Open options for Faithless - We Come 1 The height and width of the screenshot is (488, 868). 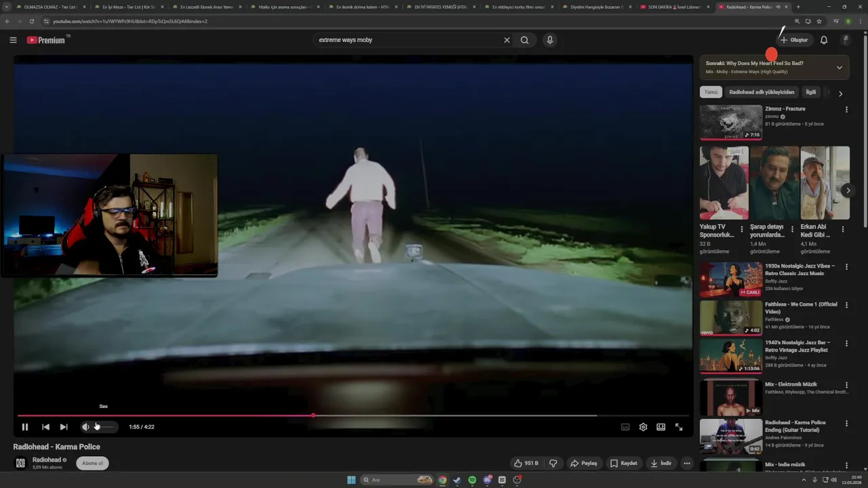point(846,305)
